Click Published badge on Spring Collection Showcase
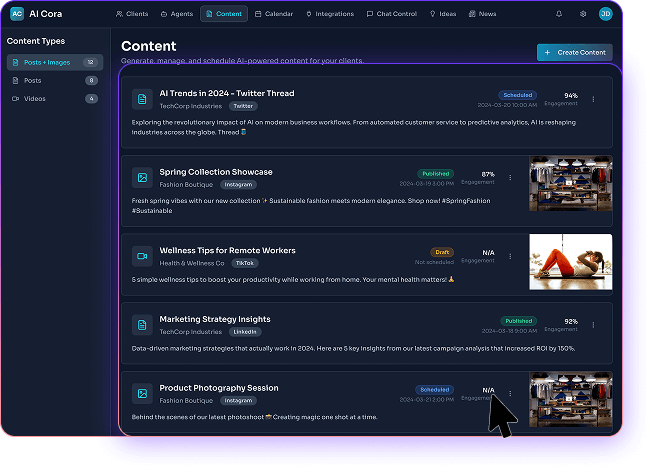653x471 pixels. 436,174
